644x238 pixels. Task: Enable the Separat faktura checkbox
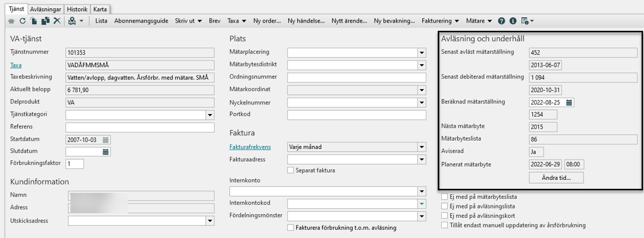(x=291, y=170)
